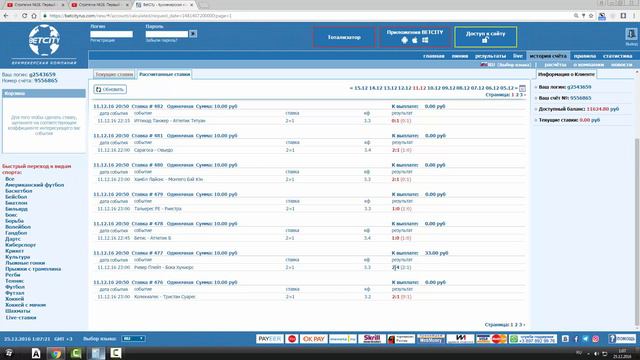640x360 pixels.
Task: Click the WebMoney payment logo
Action: click(431, 339)
